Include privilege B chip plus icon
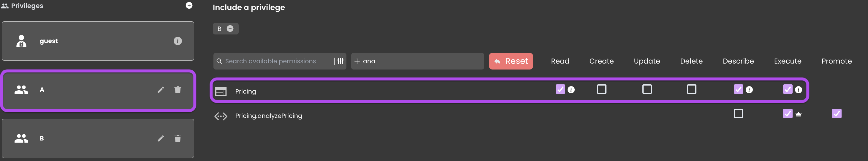Viewport: 868px width, 161px height. (230, 29)
